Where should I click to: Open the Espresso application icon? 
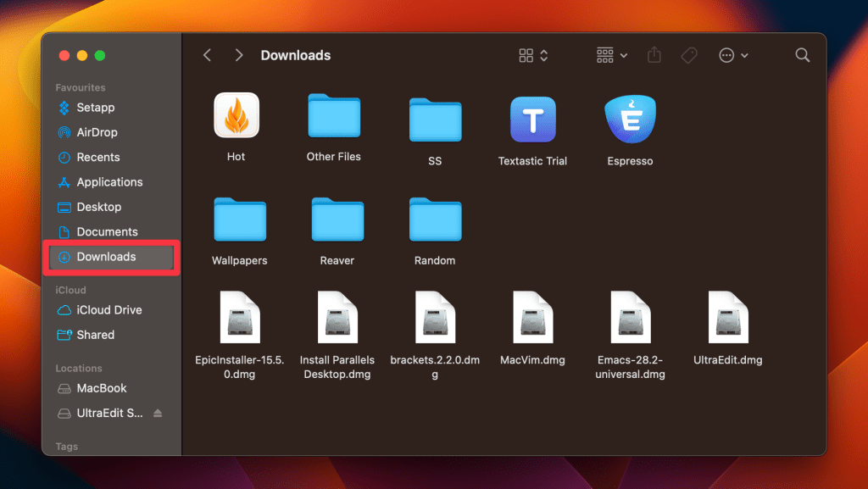630,119
